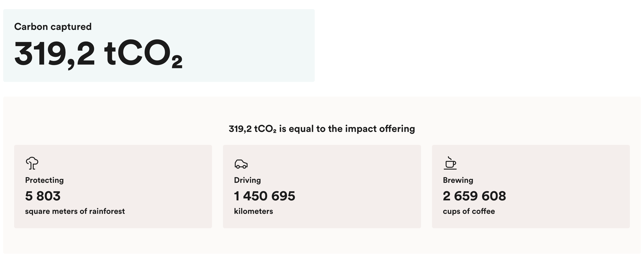Click the large tCO₂ unit text
The height and width of the screenshot is (262, 644).
tap(143, 54)
